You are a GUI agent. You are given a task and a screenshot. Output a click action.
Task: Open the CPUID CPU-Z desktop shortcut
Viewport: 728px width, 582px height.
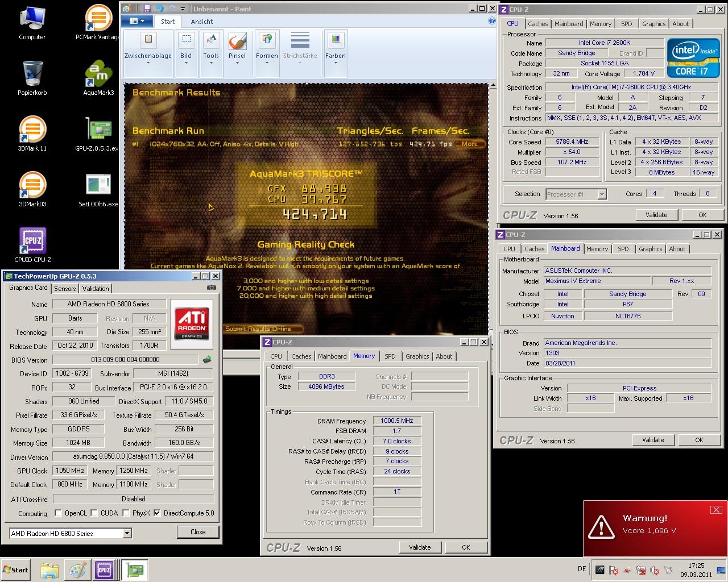pos(32,246)
